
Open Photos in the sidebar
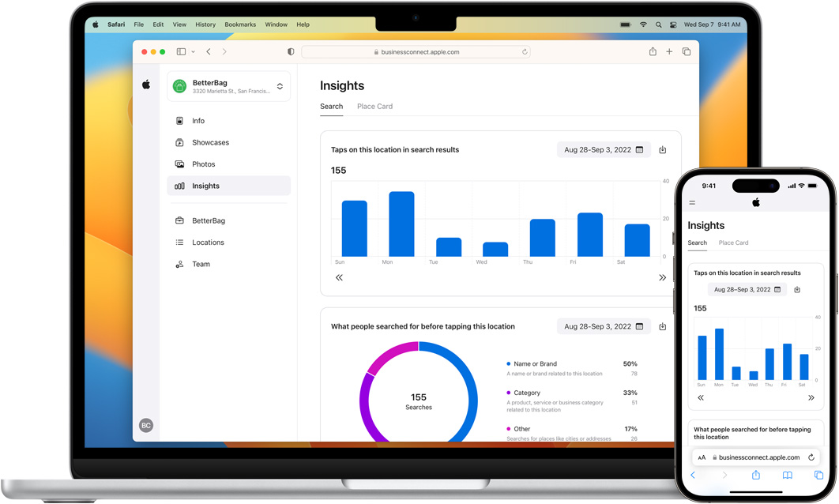203,164
